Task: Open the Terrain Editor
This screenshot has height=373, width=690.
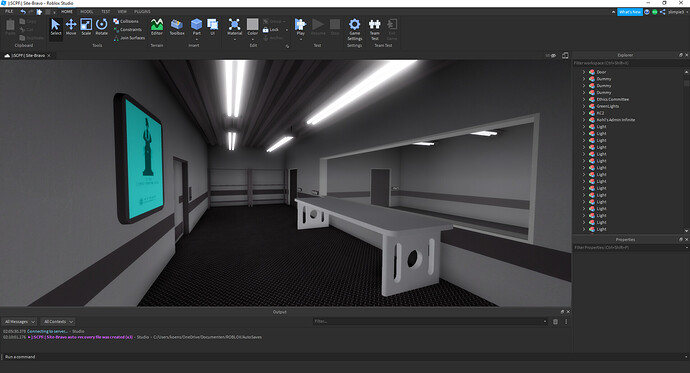Action: [157, 27]
